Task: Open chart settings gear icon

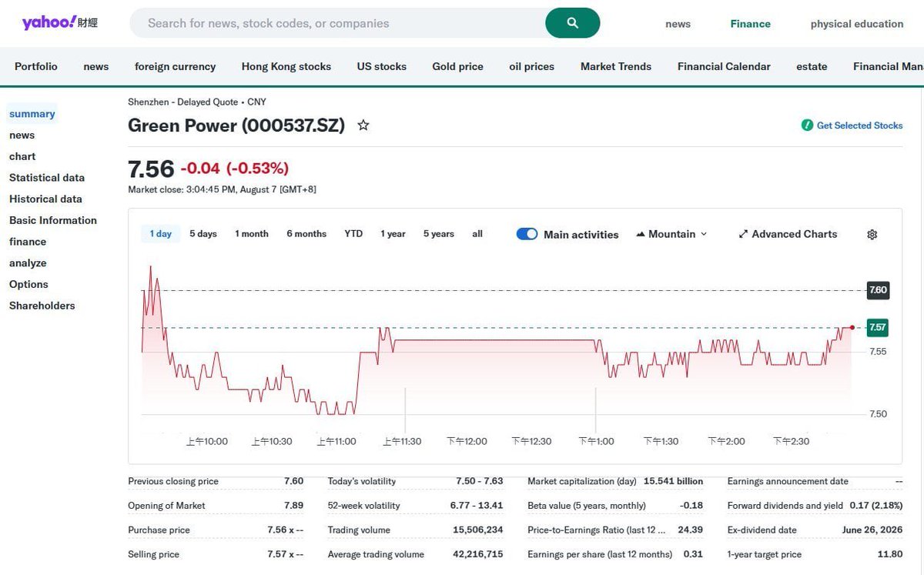Action: pyautogui.click(x=872, y=234)
